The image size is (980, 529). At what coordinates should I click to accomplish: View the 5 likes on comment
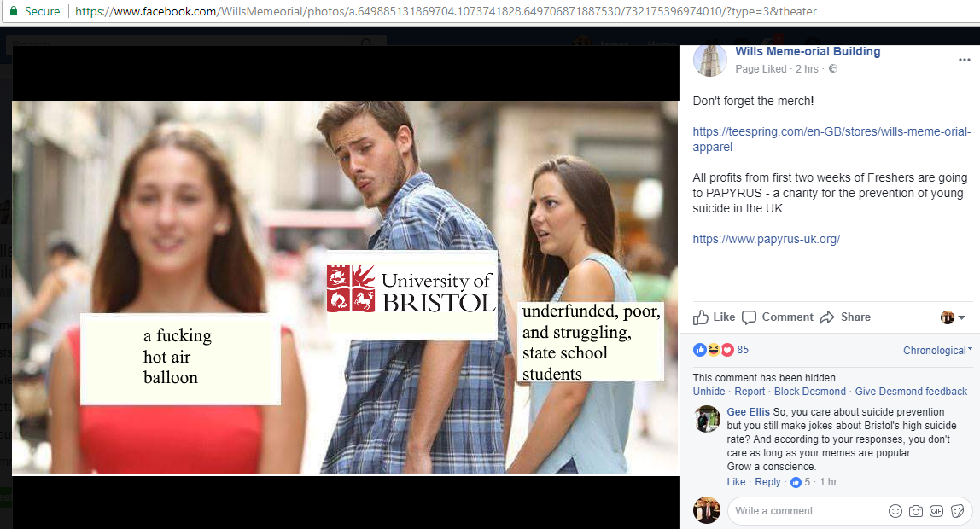coord(801,482)
